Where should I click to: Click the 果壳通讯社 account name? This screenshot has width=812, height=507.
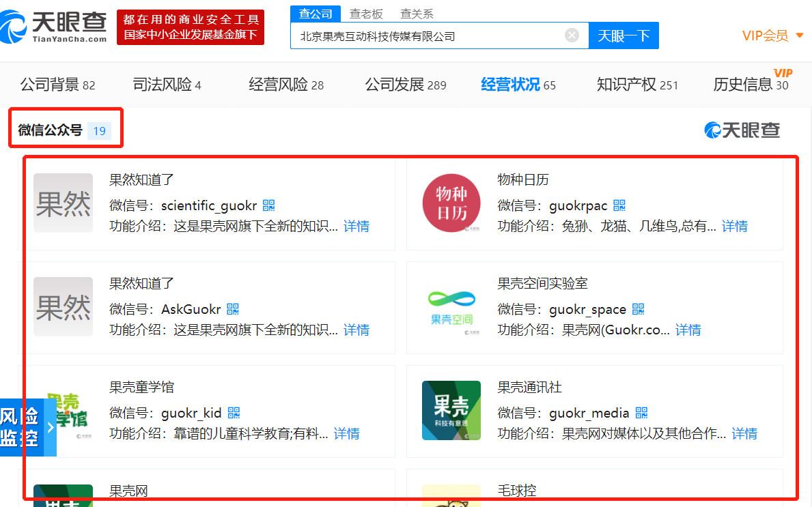click(x=529, y=386)
